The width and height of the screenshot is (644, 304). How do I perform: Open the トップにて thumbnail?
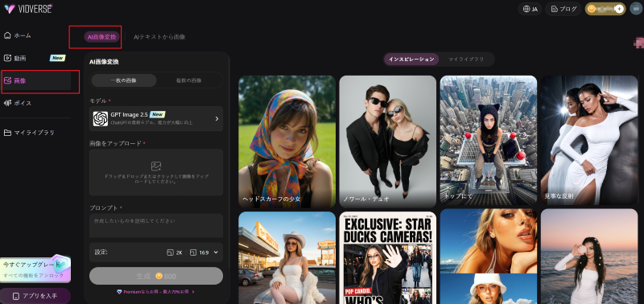(x=489, y=140)
